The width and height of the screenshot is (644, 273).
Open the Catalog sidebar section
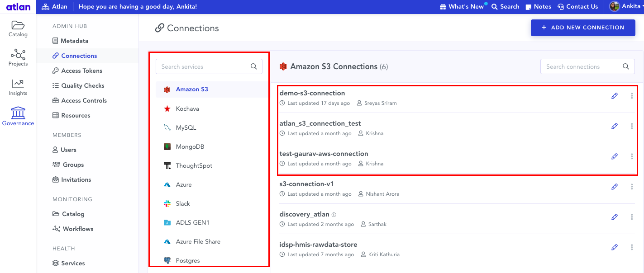click(x=18, y=29)
